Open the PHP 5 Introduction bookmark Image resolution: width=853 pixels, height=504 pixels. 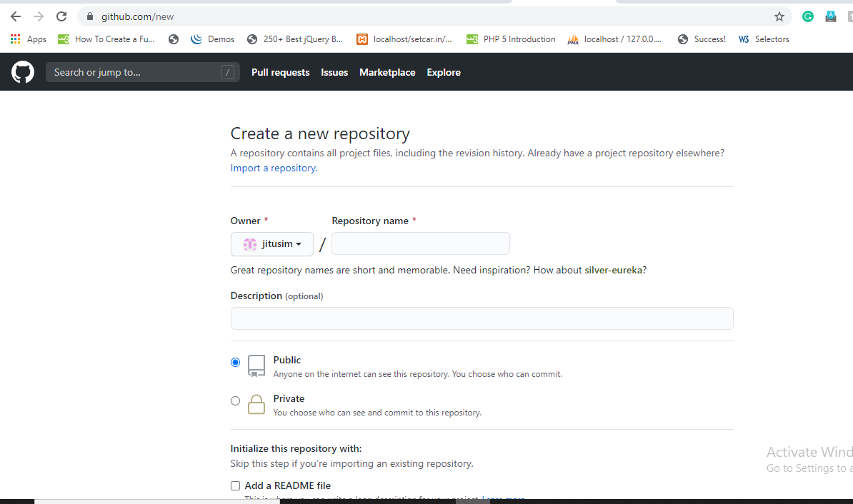[x=512, y=39]
